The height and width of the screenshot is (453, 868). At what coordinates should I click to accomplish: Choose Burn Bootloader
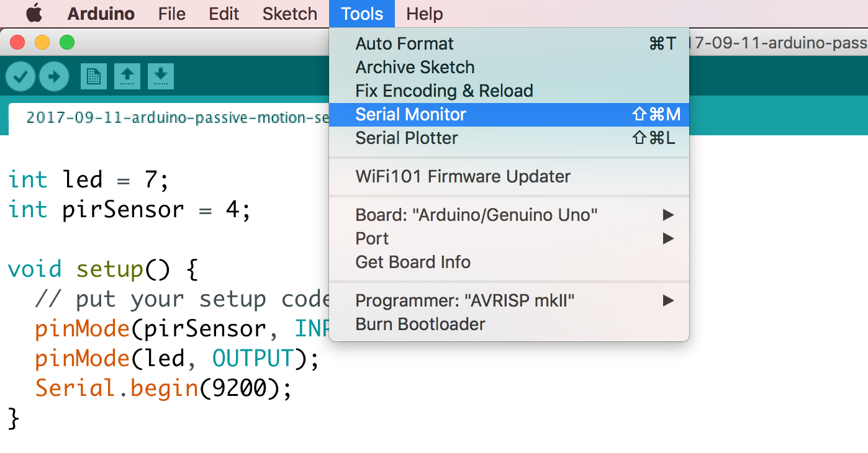click(x=509, y=324)
